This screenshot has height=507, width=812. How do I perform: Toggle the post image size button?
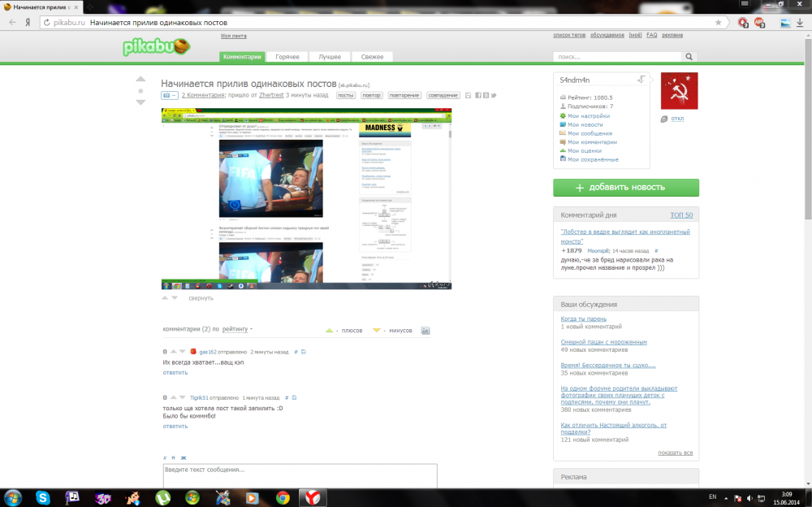point(170,96)
